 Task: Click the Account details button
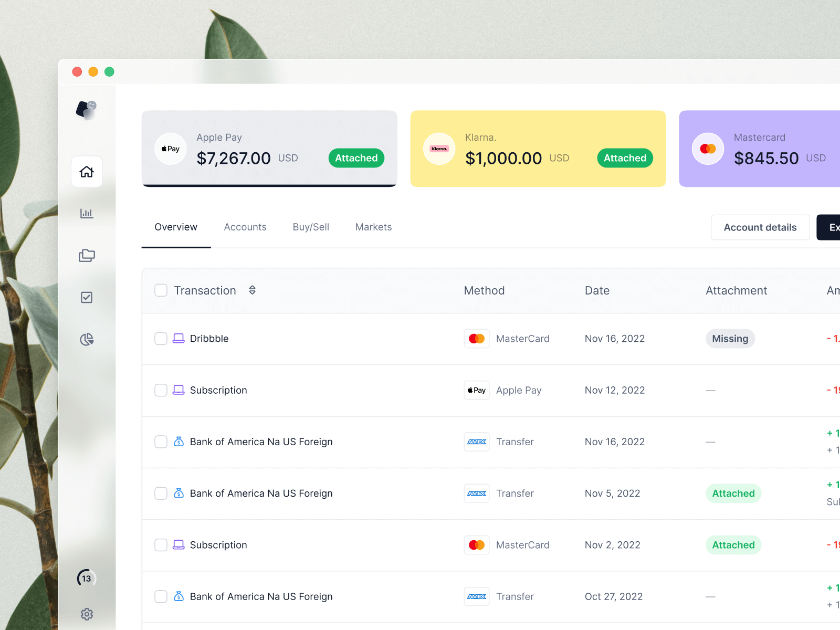pyautogui.click(x=760, y=227)
